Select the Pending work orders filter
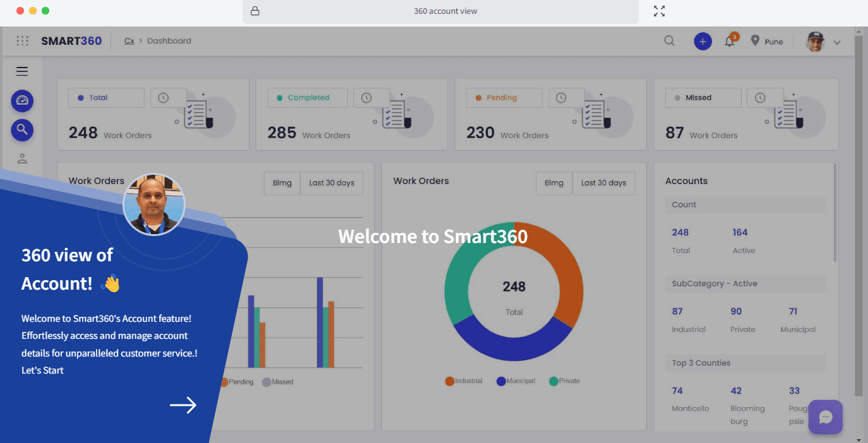The width and height of the screenshot is (868, 443). tap(501, 98)
